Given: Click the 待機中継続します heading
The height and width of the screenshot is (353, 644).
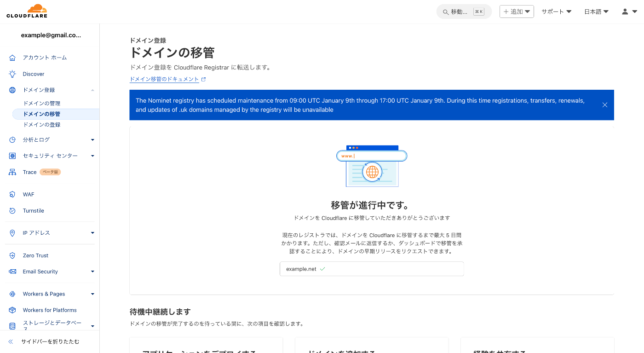Looking at the screenshot, I should pos(160,312).
